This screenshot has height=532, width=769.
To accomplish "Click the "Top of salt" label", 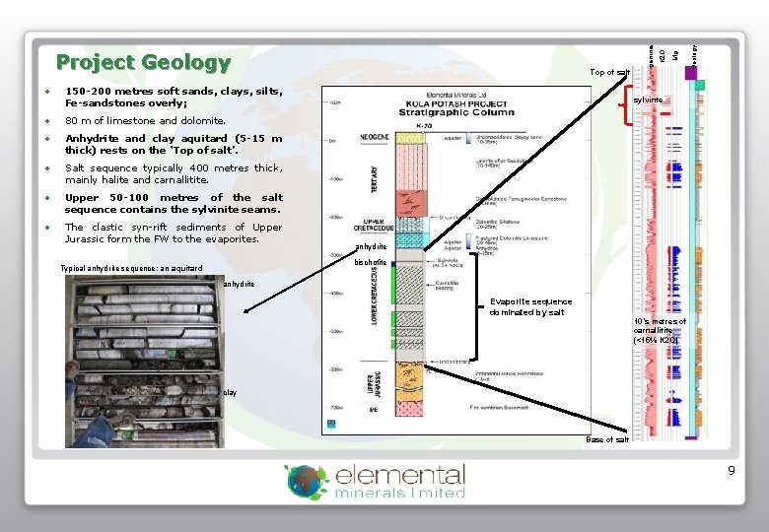I will tap(609, 72).
